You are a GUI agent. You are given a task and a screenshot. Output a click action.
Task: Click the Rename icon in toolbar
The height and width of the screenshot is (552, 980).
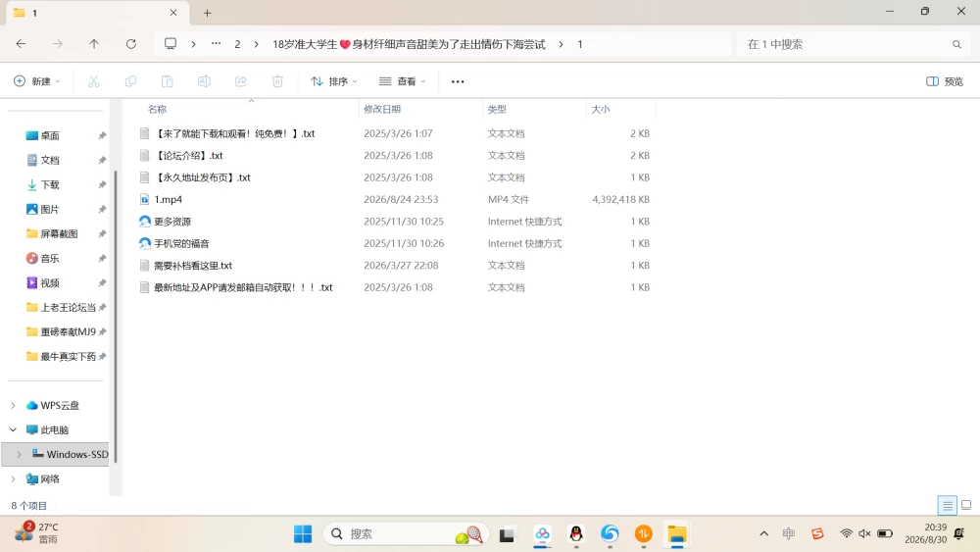point(204,81)
